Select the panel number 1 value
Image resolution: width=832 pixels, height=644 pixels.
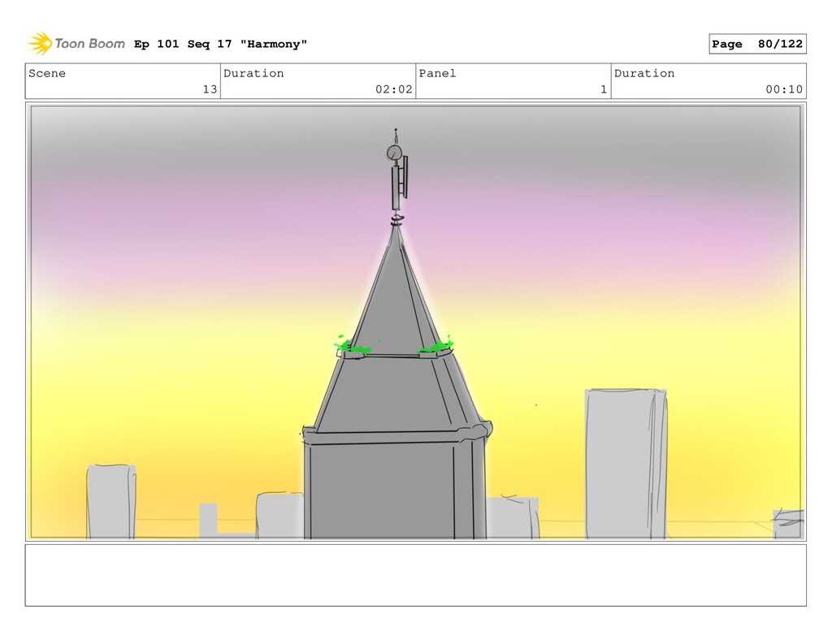pos(604,89)
